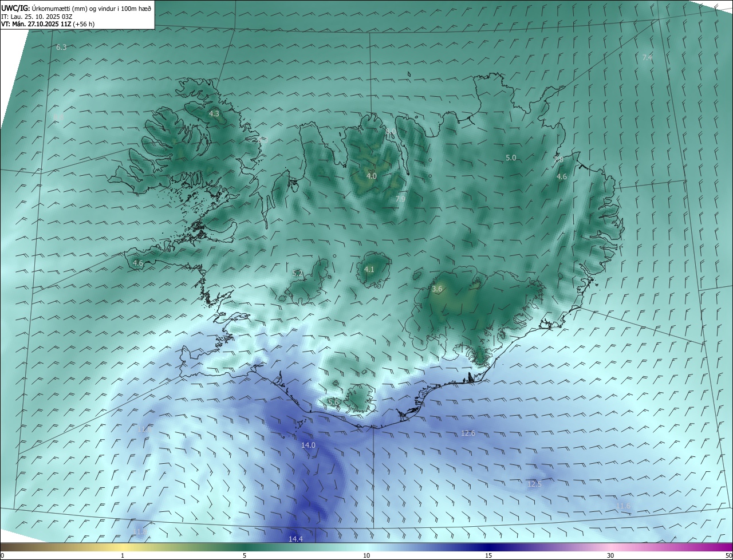Click the valid time line "VT: Mán. 27.10.2025 11Z (+56 h)"
Screen dimensions: 733x560
48,24
